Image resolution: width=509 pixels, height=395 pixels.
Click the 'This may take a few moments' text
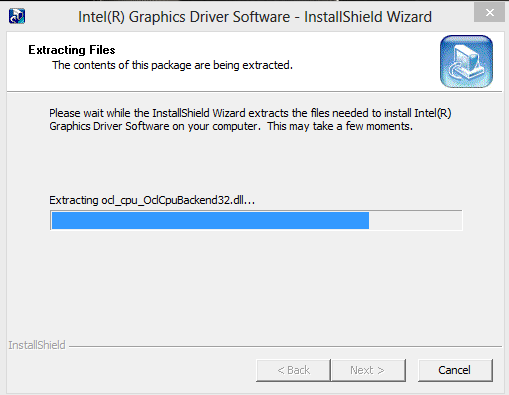(340, 126)
